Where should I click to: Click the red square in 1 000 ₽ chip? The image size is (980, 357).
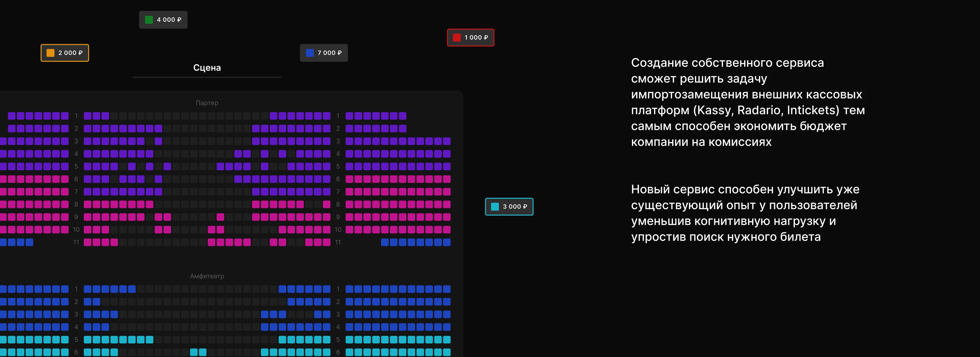pyautogui.click(x=457, y=38)
